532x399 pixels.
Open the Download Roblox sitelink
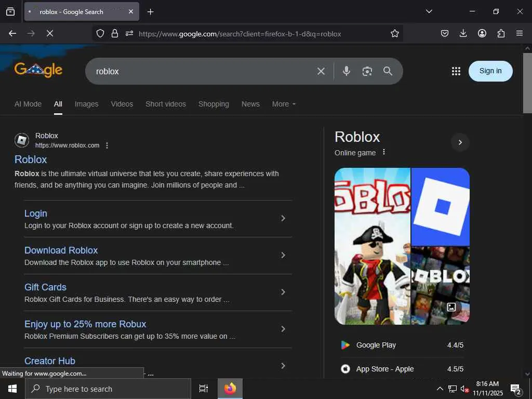(61, 250)
